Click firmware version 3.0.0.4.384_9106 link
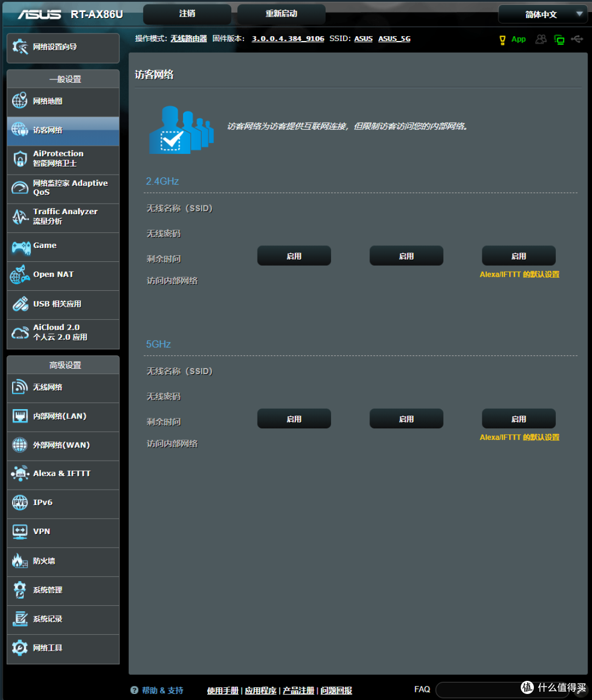Viewport: 592px width, 700px height. pyautogui.click(x=288, y=39)
